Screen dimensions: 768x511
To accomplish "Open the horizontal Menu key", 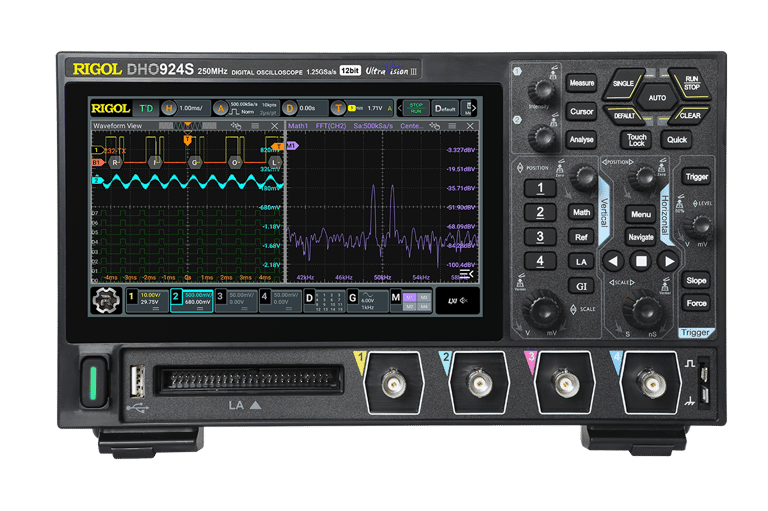I will pyautogui.click(x=641, y=214).
